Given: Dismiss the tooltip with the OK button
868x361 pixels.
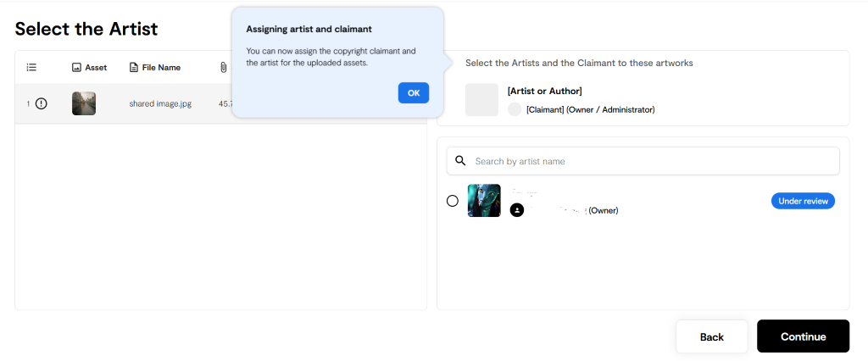Looking at the screenshot, I should click(x=414, y=93).
